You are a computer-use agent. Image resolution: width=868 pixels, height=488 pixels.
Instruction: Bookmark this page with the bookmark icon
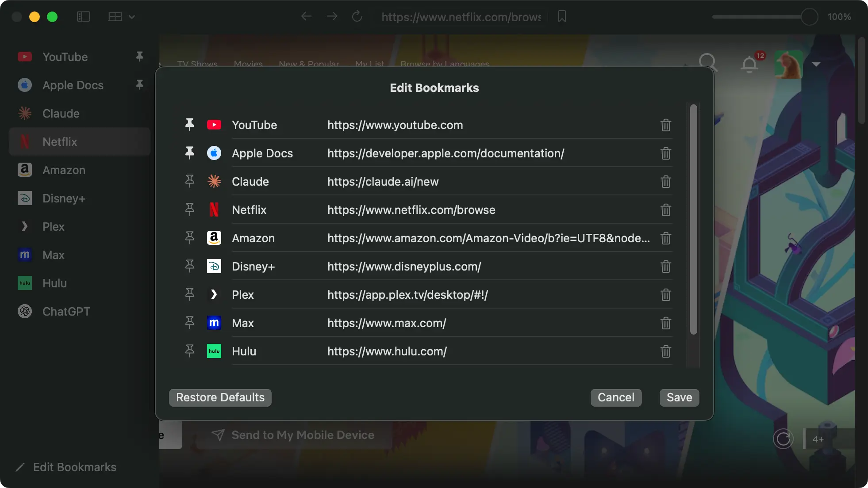pyautogui.click(x=562, y=17)
